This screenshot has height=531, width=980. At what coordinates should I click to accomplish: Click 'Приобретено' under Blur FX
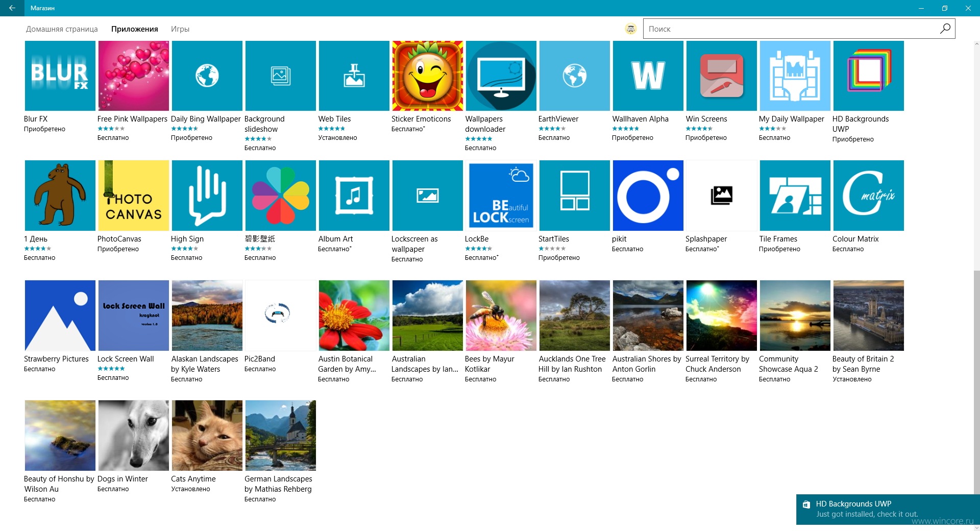pos(44,129)
